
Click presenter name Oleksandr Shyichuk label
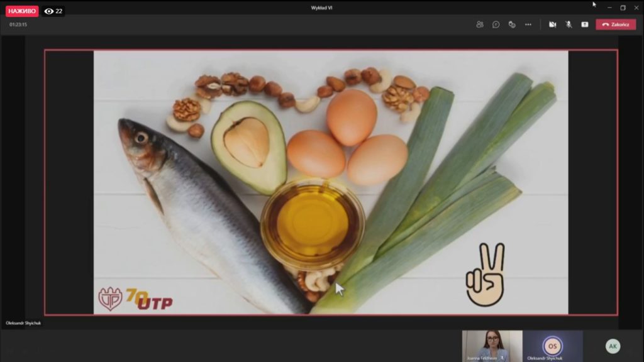click(x=23, y=323)
